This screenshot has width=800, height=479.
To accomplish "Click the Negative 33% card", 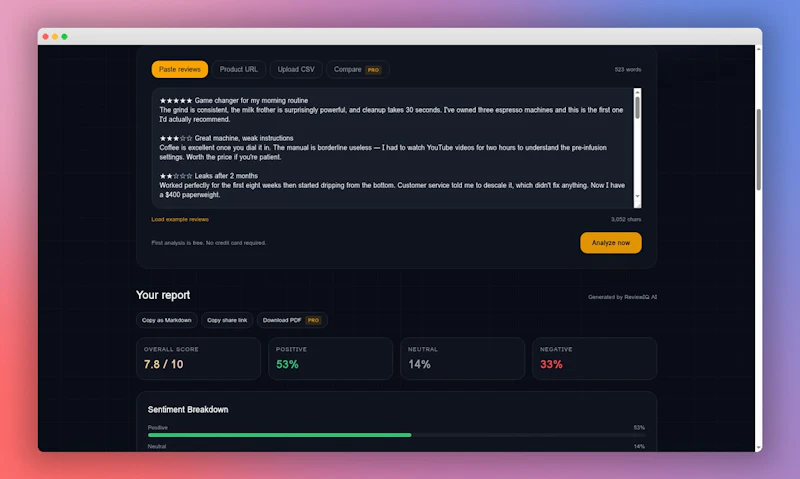I will click(x=594, y=358).
